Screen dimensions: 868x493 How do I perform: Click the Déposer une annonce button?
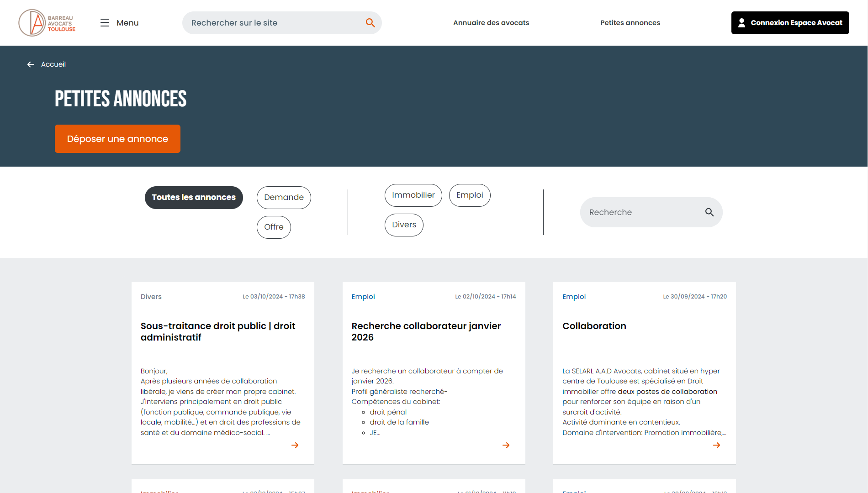117,139
